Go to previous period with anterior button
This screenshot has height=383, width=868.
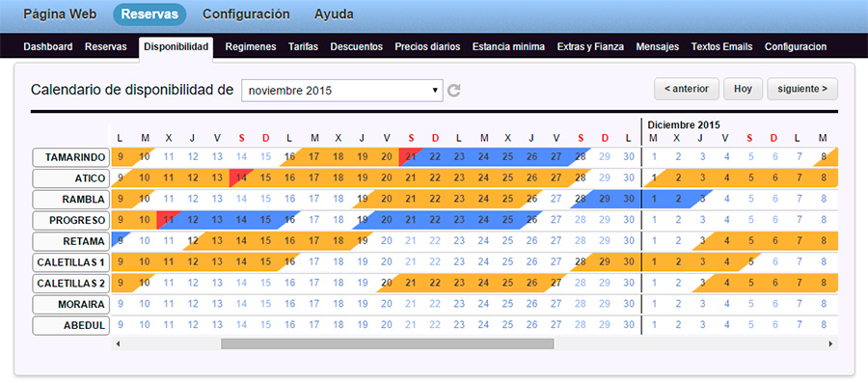687,89
